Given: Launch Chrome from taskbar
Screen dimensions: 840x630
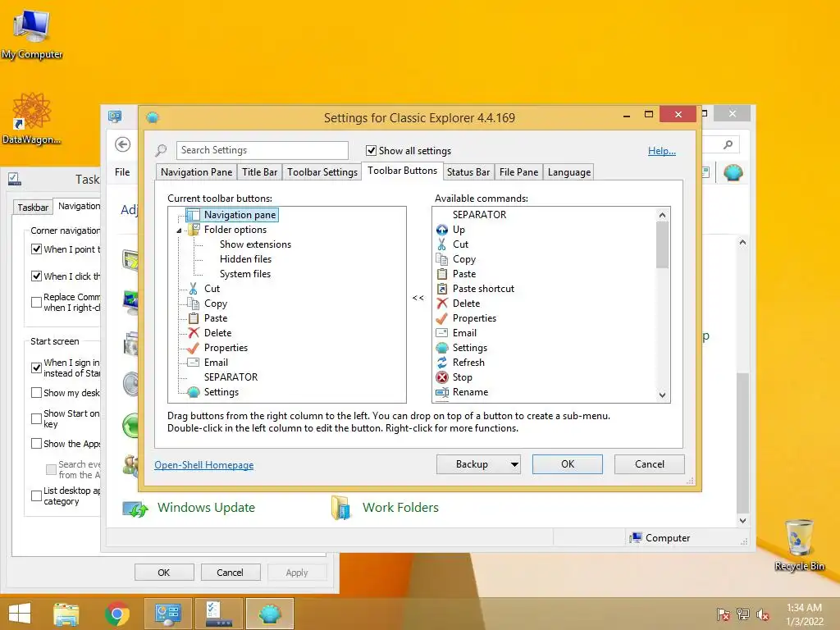Looking at the screenshot, I should 117,614.
